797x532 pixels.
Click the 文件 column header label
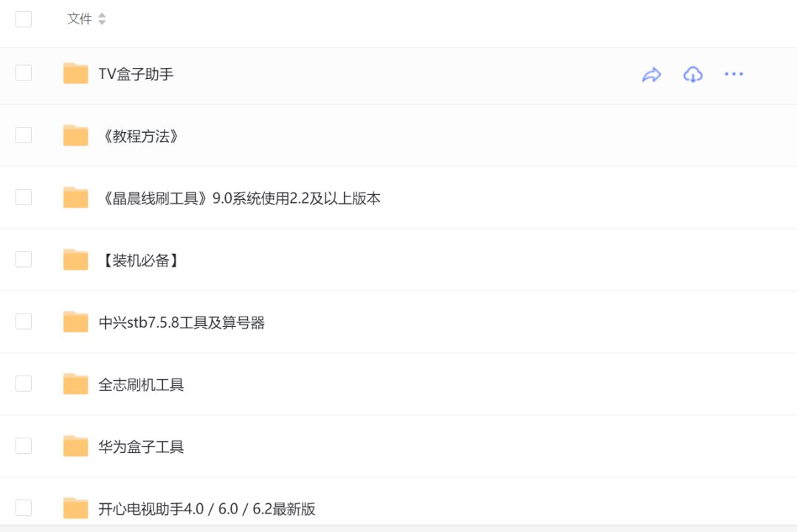point(79,18)
